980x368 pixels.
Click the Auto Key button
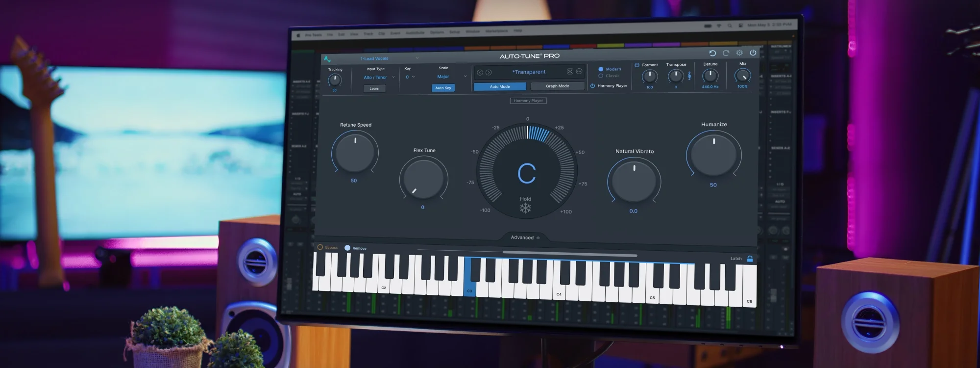[443, 88]
